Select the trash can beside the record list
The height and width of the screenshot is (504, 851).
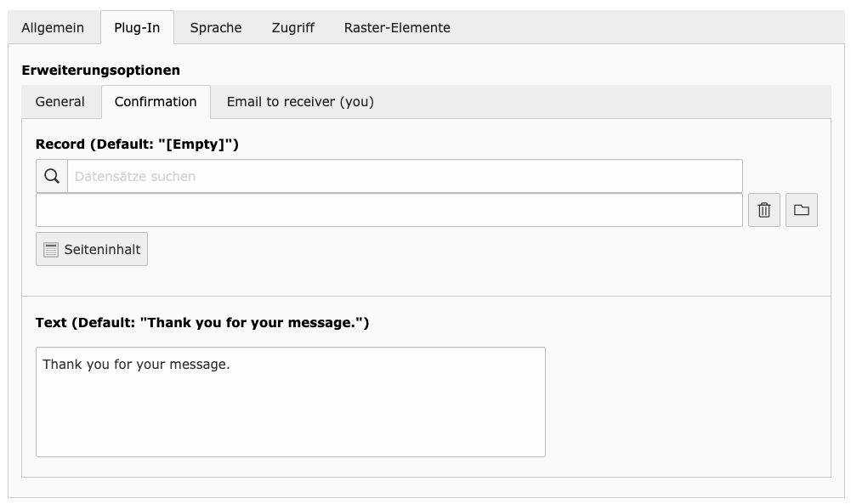tap(763, 209)
